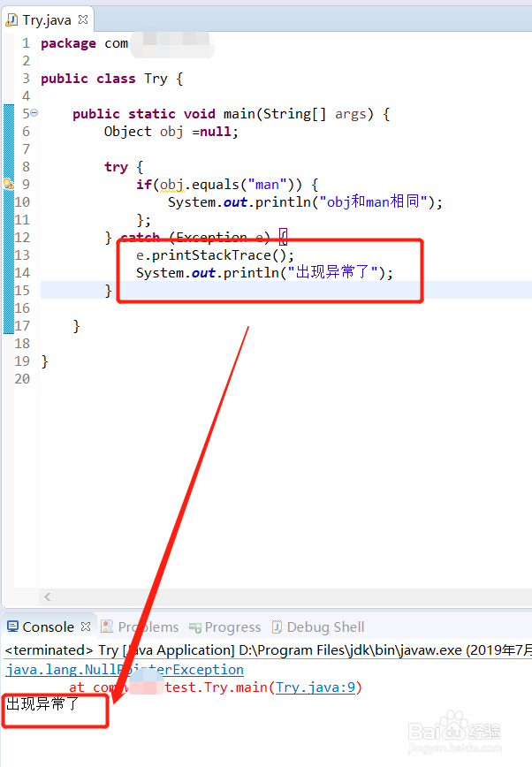Click the 'e.printStackTrace();' statement
The height and width of the screenshot is (767, 532).
click(x=215, y=254)
